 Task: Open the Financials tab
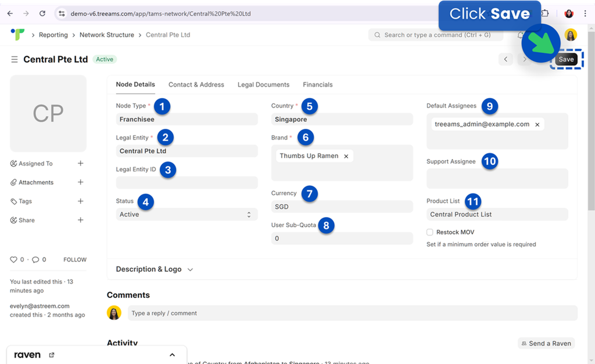317,85
